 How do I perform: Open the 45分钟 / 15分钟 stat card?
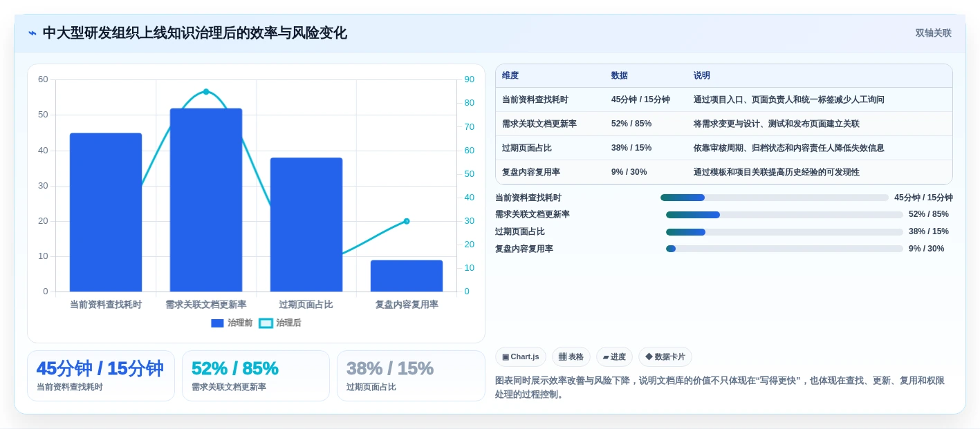[101, 376]
